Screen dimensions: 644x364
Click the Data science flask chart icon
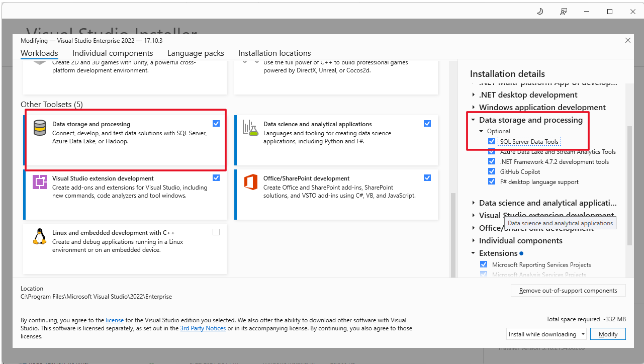tap(250, 128)
